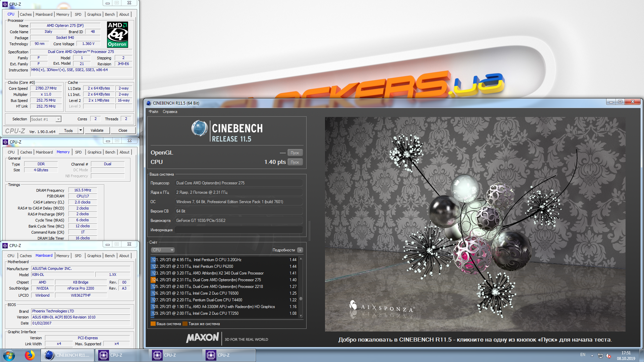Click the MAXON logo in Cinebench
The width and height of the screenshot is (644, 362).
pos(203,338)
